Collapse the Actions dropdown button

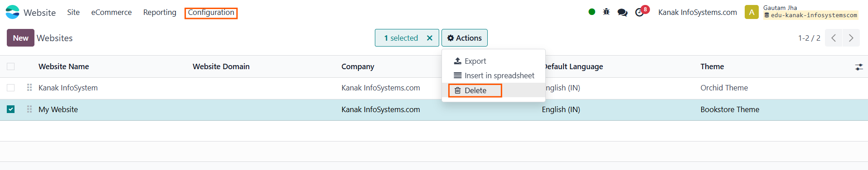(x=465, y=38)
